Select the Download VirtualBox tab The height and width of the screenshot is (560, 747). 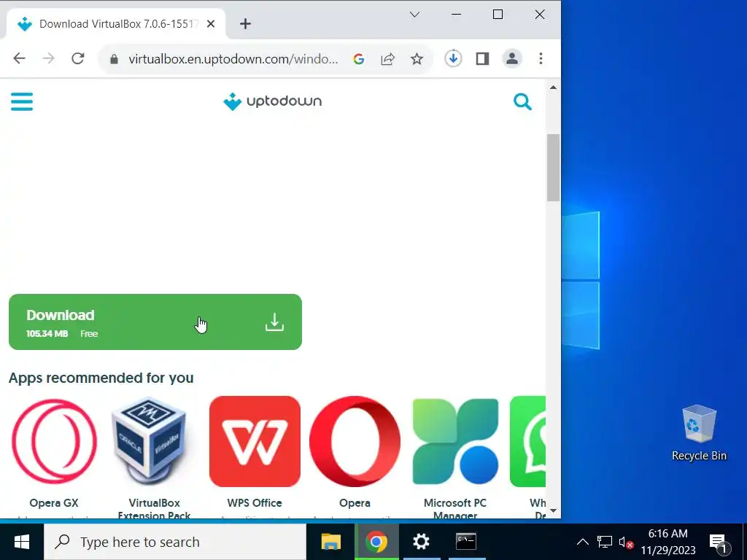click(x=116, y=24)
